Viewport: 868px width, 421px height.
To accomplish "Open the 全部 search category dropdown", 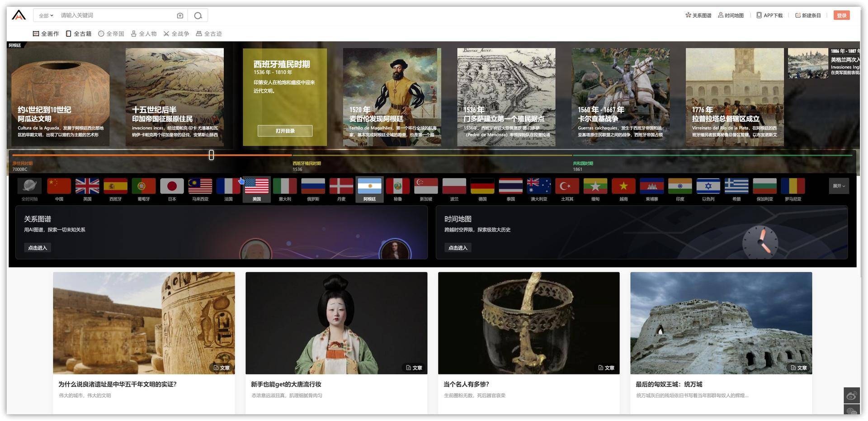I will coord(46,15).
